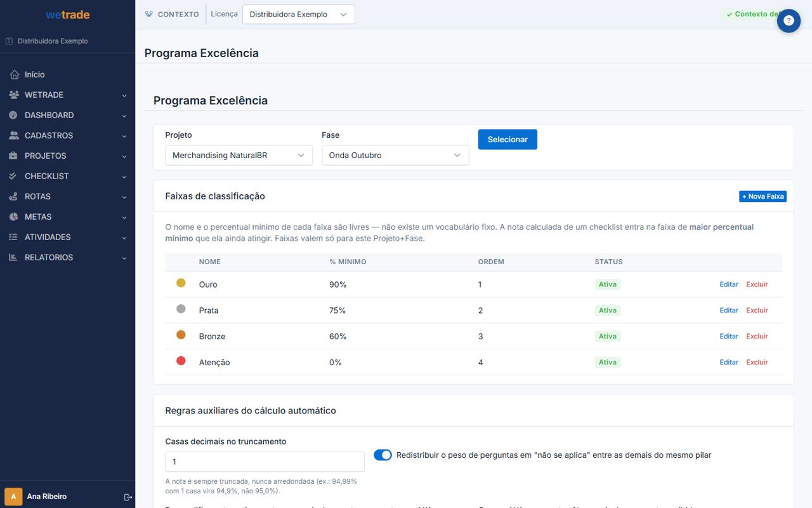Open the Licença Distribuidora Exemplo dropdown
Image resolution: width=812 pixels, height=508 pixels.
299,15
